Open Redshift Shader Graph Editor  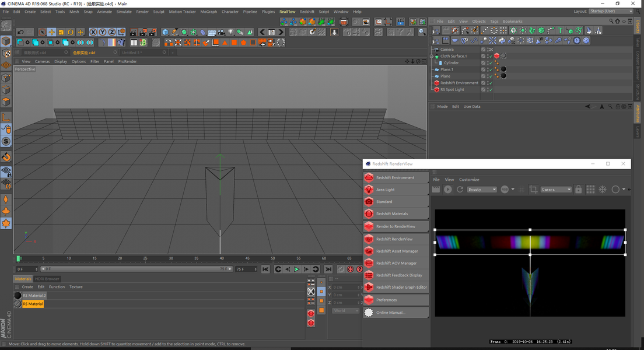pos(396,287)
